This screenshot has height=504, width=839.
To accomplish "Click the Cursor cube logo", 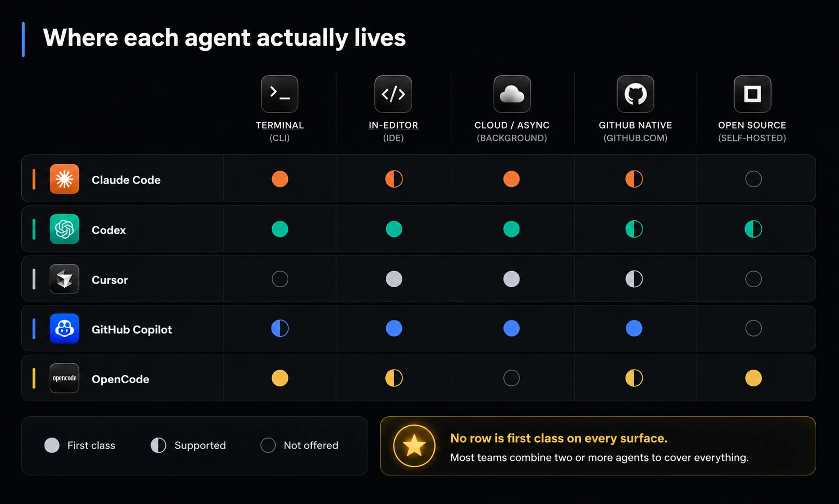I will point(64,279).
